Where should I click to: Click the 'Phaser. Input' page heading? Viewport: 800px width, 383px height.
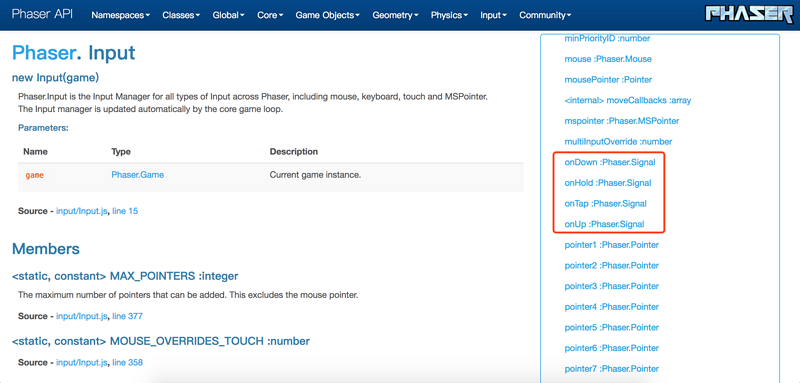(x=73, y=53)
